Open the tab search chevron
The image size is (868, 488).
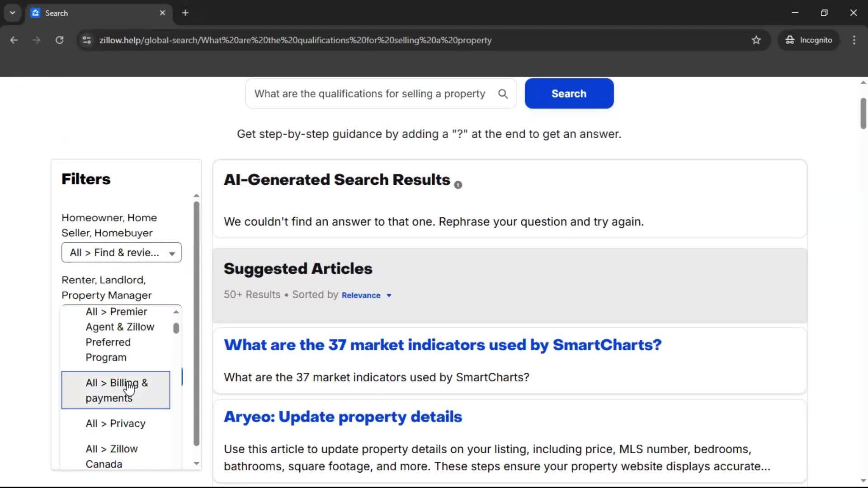click(x=12, y=13)
